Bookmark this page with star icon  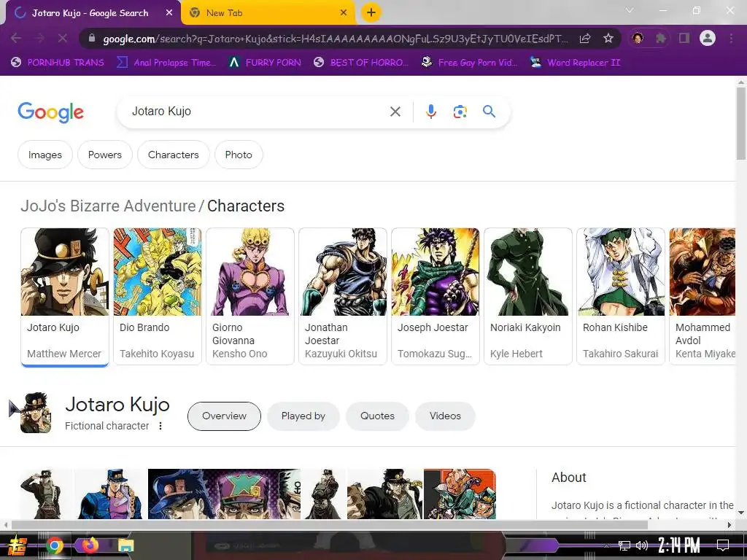pyautogui.click(x=608, y=38)
